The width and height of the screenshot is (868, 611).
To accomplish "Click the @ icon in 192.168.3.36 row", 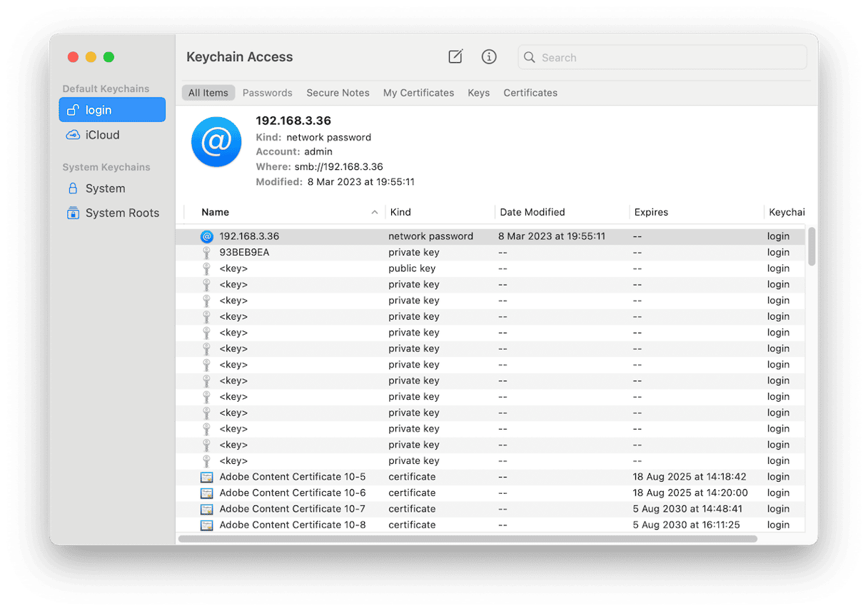I will (207, 236).
